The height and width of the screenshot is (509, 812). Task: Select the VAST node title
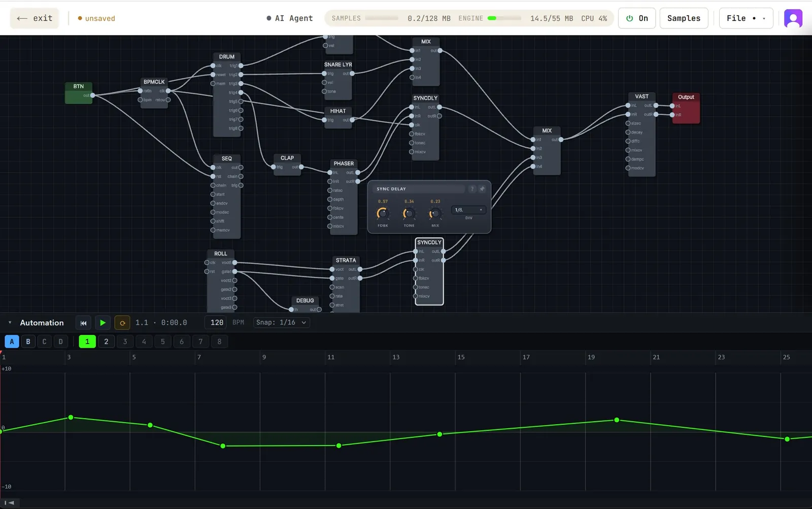point(641,96)
